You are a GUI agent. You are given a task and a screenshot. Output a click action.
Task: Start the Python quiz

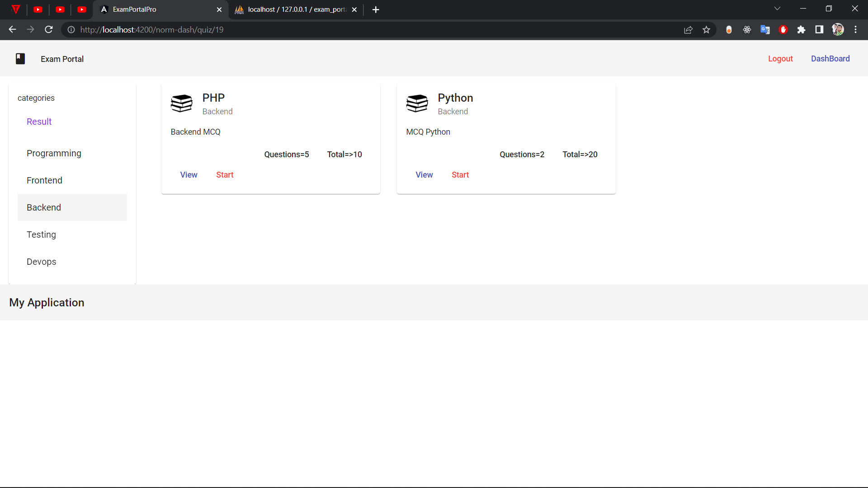(460, 175)
